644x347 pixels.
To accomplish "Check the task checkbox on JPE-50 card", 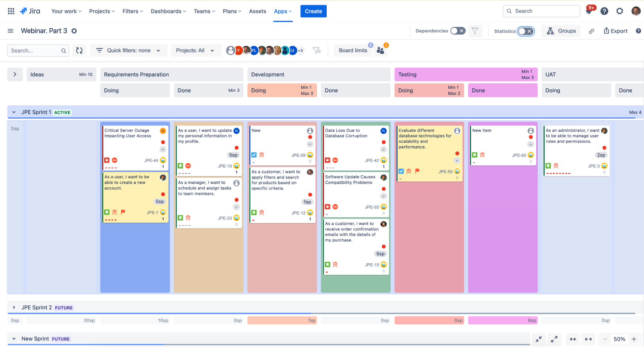I will click(x=401, y=171).
